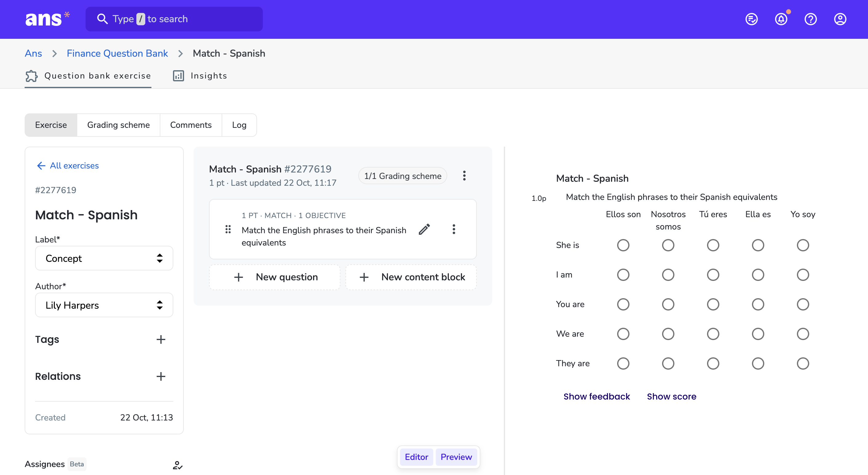
Task: Open the help question mark icon
Action: [x=810, y=19]
